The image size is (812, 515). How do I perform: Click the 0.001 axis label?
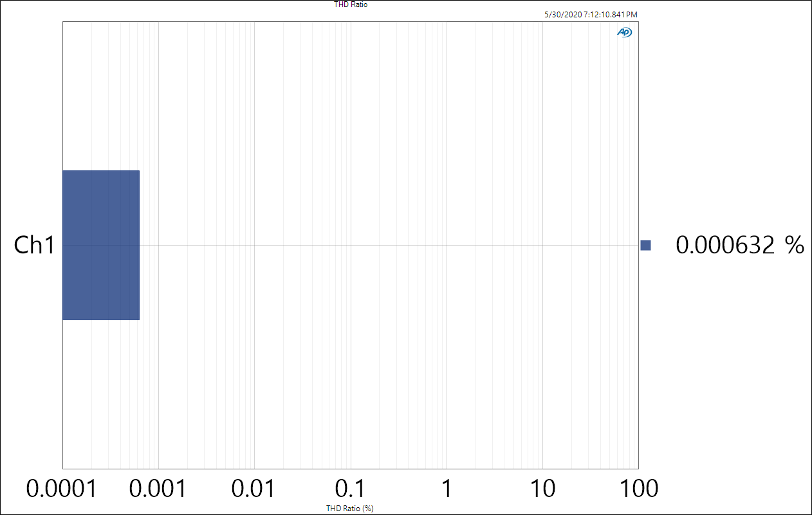(158, 489)
